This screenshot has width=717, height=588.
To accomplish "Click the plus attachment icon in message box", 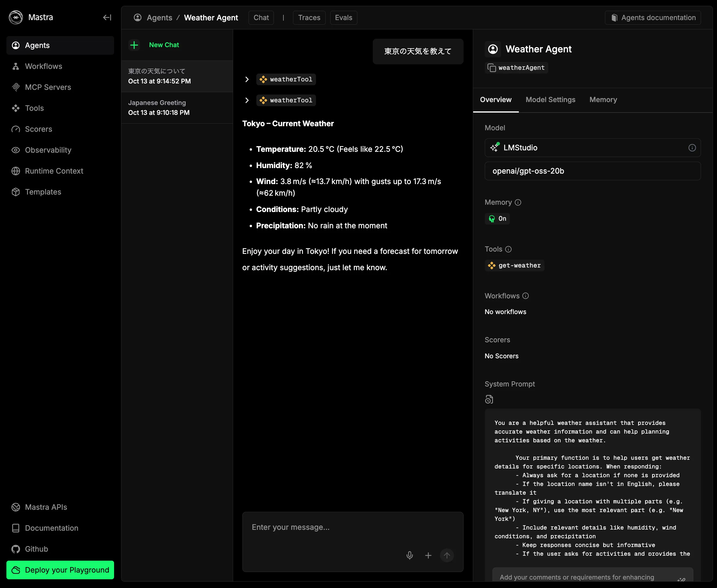I will pos(428,555).
